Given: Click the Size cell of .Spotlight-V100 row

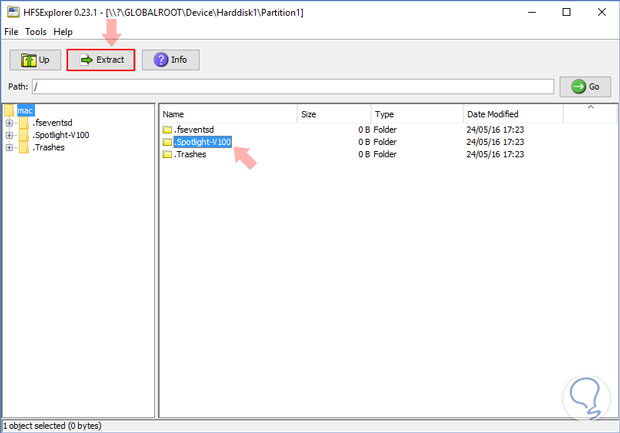Looking at the screenshot, I should click(x=364, y=142).
